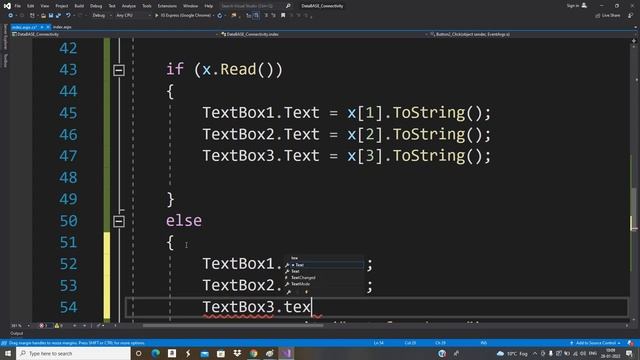The height and width of the screenshot is (360, 640).
Task: Click the feedback icon beside Live Share
Action: click(x=631, y=16)
